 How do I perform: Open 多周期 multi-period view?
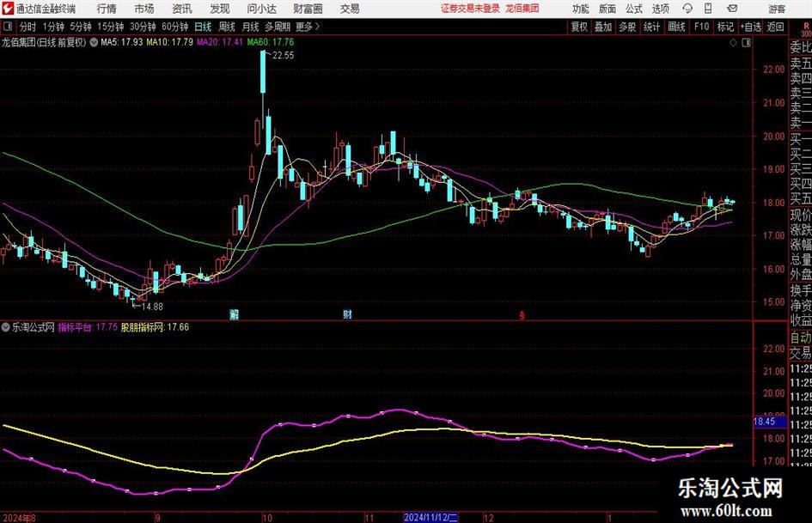[x=278, y=27]
